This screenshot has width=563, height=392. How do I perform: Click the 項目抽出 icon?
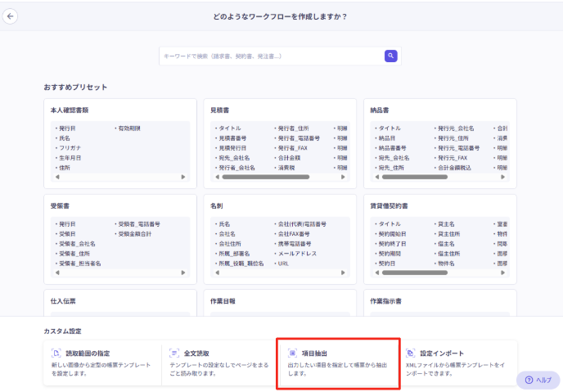(293, 353)
